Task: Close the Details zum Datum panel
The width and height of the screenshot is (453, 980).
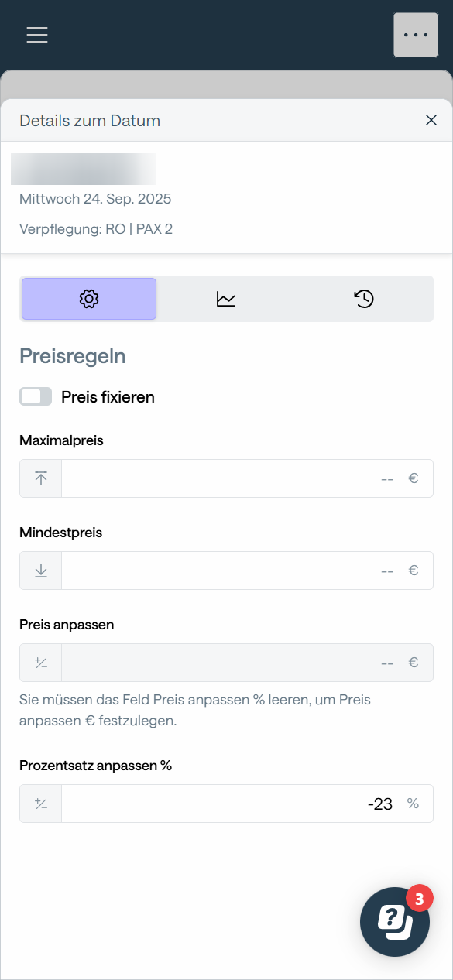Action: click(431, 120)
